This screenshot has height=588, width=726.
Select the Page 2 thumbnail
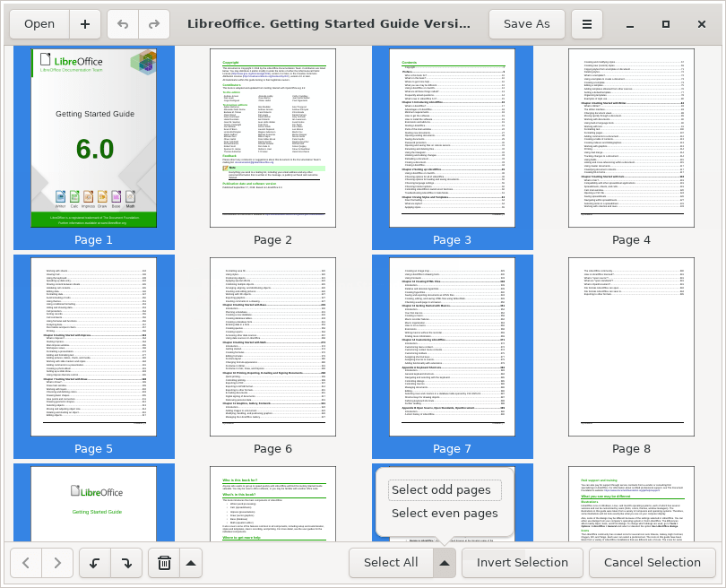(x=272, y=138)
